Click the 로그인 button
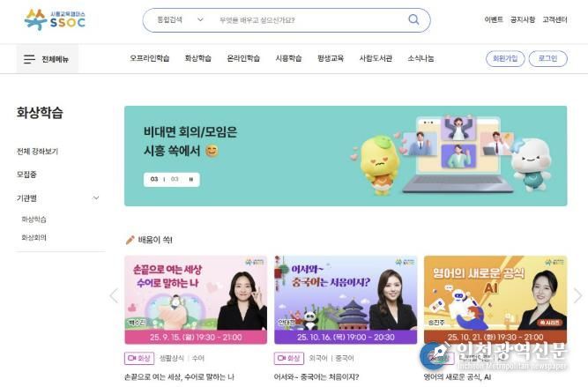Screen dimensions: 588x387 coord(547,58)
